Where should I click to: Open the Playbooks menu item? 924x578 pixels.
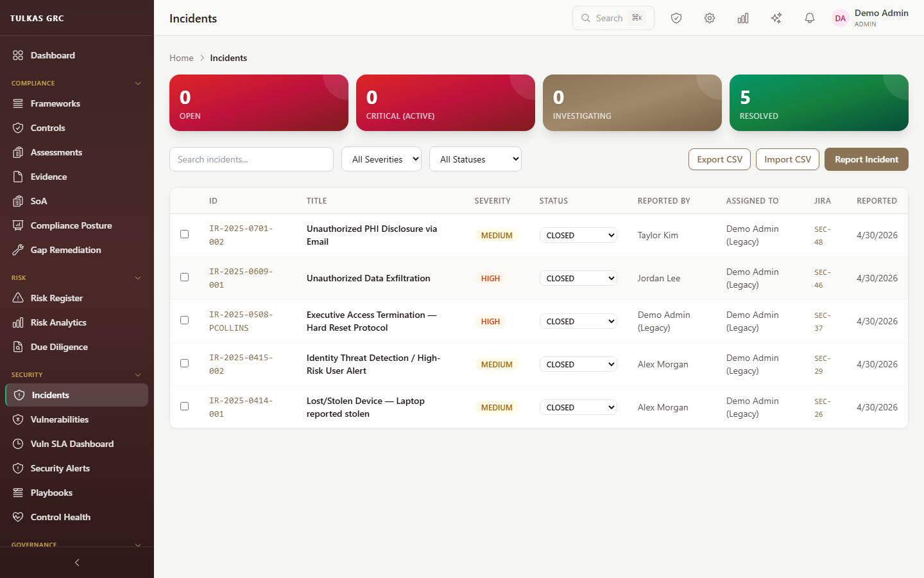77,493
